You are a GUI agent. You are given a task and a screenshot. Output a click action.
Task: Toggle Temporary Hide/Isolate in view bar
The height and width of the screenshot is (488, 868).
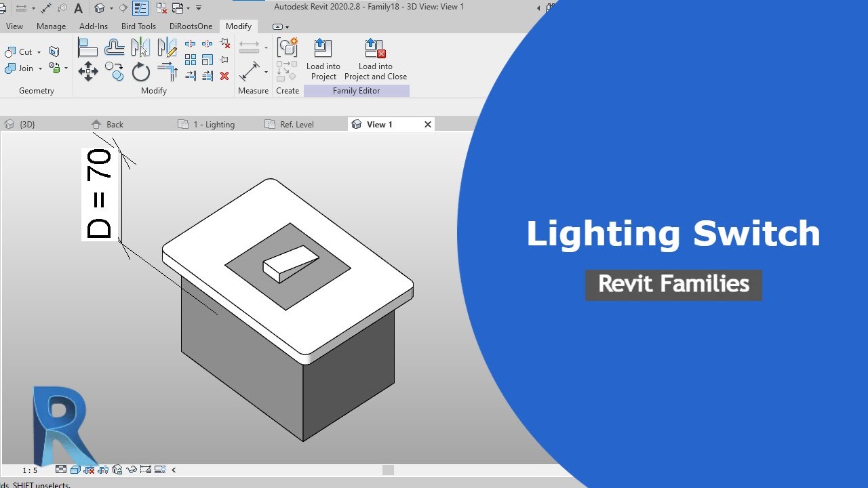tap(132, 469)
